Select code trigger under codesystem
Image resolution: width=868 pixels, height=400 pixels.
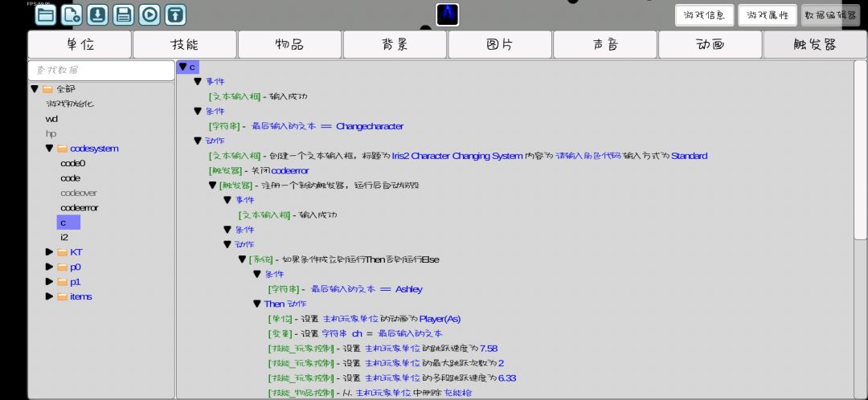pos(70,178)
